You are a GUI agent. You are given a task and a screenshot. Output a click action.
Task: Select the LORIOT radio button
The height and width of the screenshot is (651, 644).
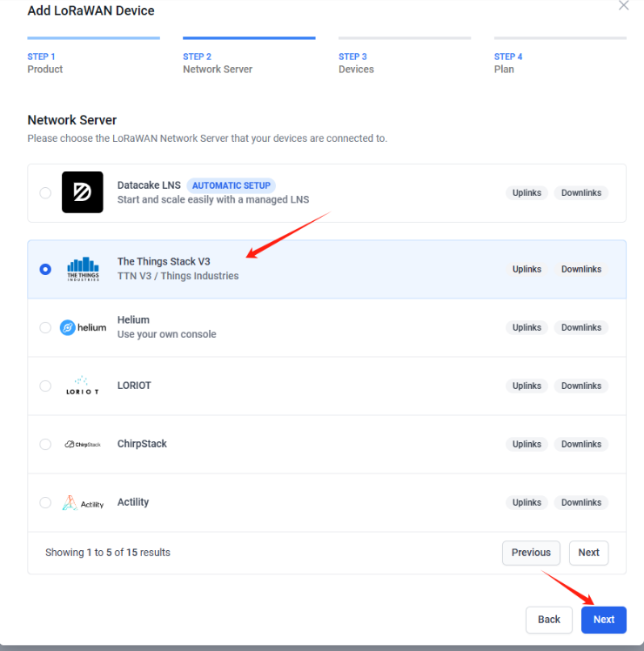click(45, 386)
